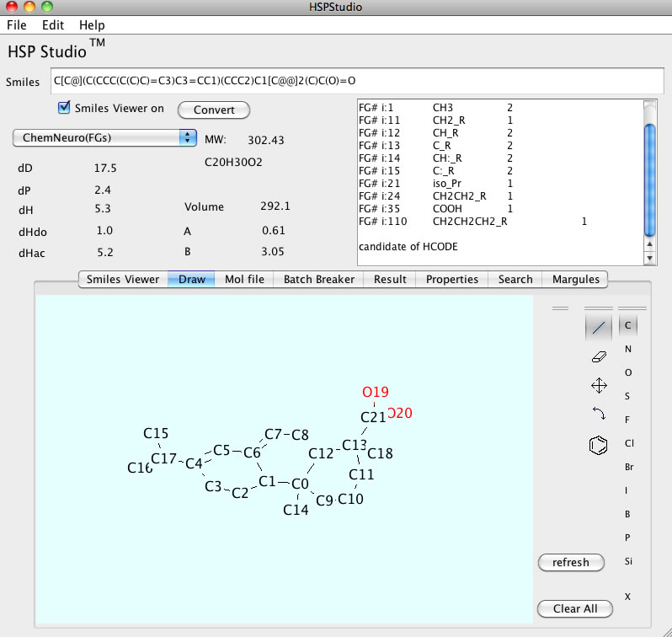Screen dimensions: 672x637
Task: Choose carbon C atom button
Action: [x=628, y=325]
